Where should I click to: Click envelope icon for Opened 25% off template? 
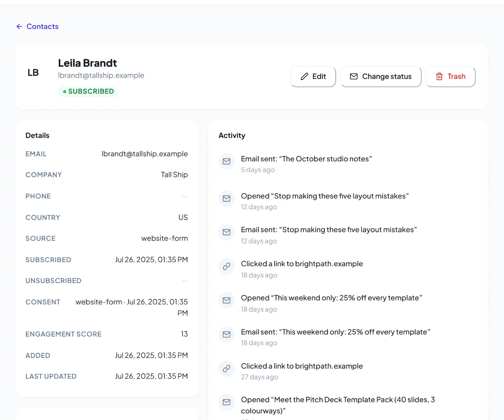point(226,300)
